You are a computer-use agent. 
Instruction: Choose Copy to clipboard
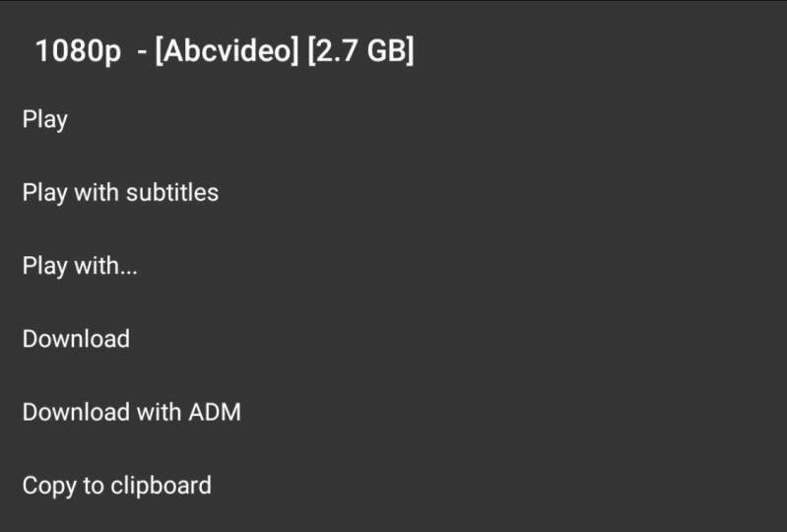pyautogui.click(x=116, y=485)
